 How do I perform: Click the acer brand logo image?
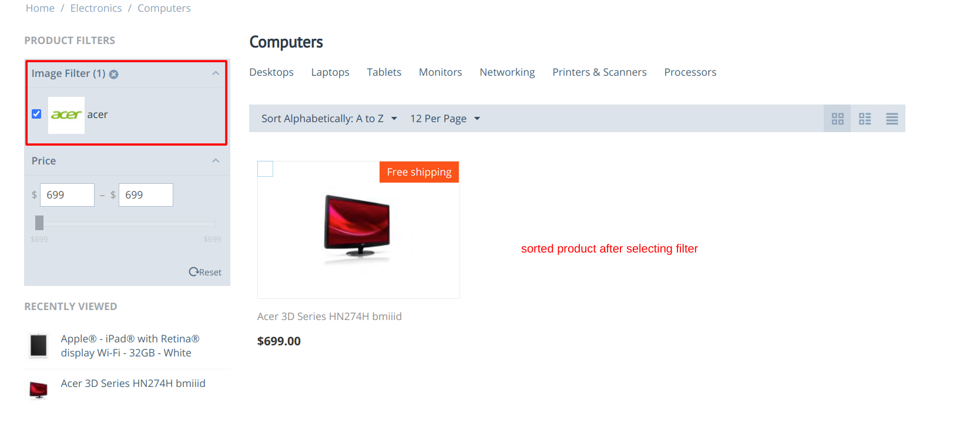tap(66, 115)
